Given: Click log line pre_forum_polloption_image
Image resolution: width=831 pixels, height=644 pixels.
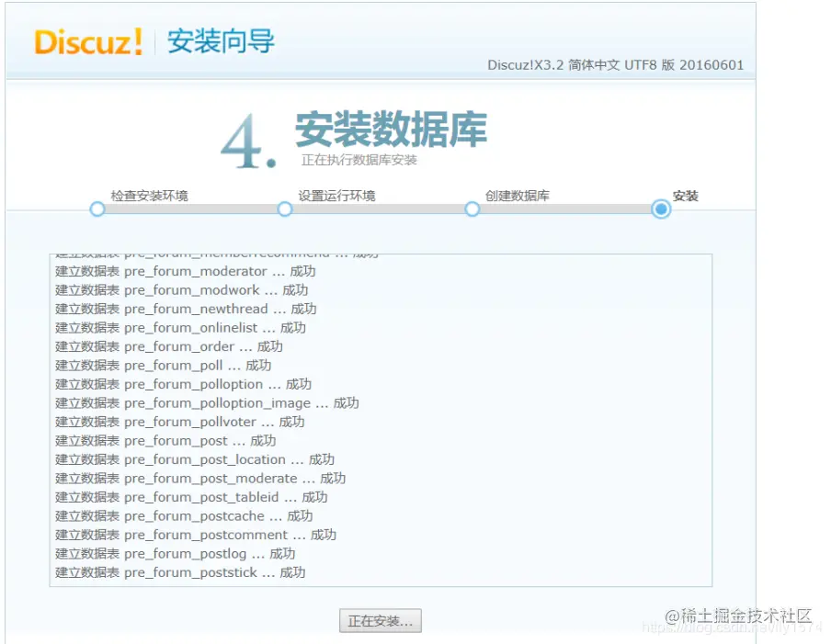Looking at the screenshot, I should pyautogui.click(x=207, y=403).
